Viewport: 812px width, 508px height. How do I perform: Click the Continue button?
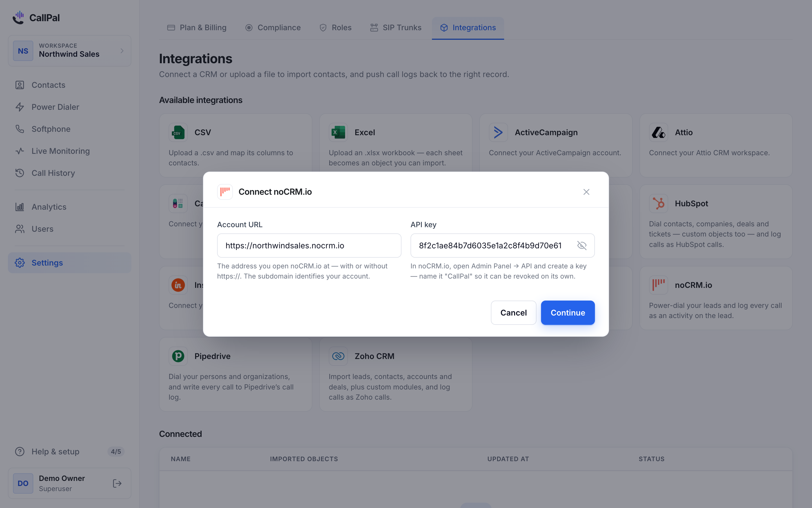click(568, 313)
